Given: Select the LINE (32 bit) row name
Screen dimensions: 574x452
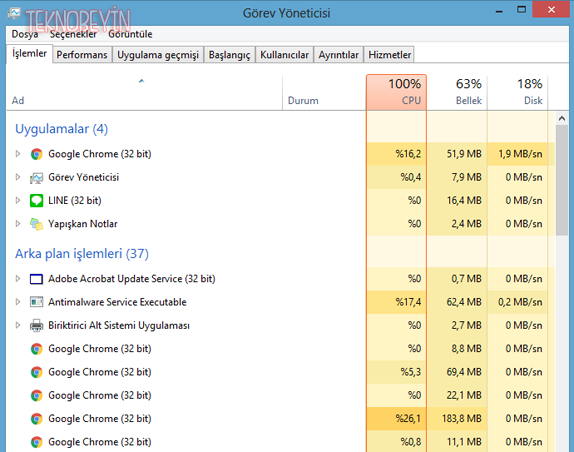Looking at the screenshot, I should [x=75, y=201].
